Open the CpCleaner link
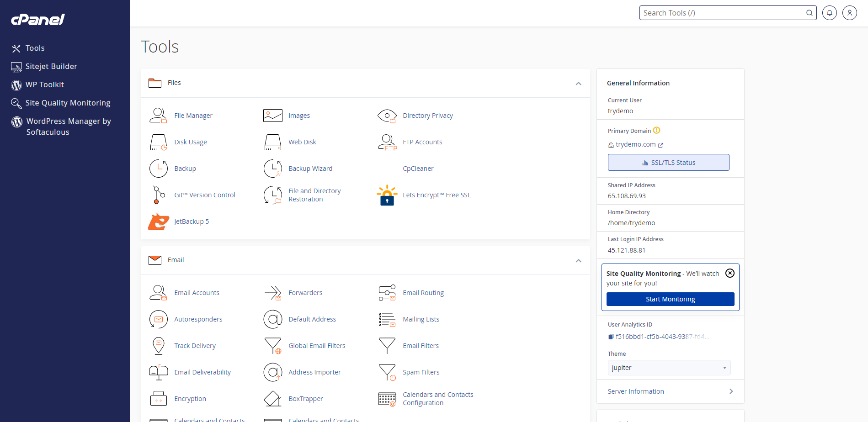 click(418, 169)
